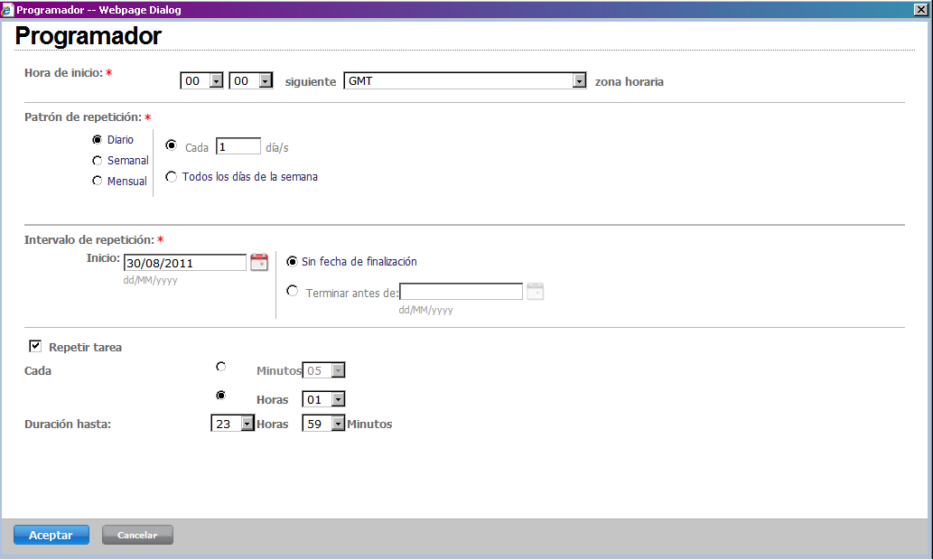Click the Cancelar button

pyautogui.click(x=137, y=535)
